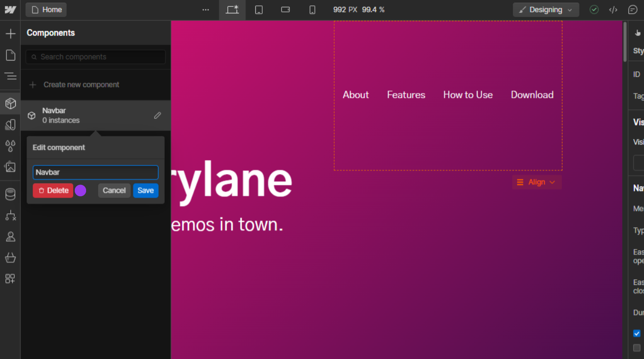Switch to the Home tab
644x359 pixels.
point(46,9)
